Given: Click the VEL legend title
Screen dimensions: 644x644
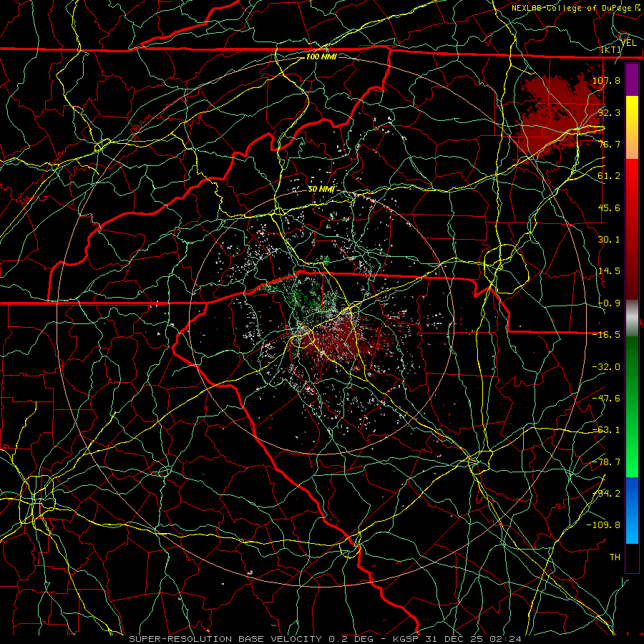Looking at the screenshot, I should click(x=628, y=43).
